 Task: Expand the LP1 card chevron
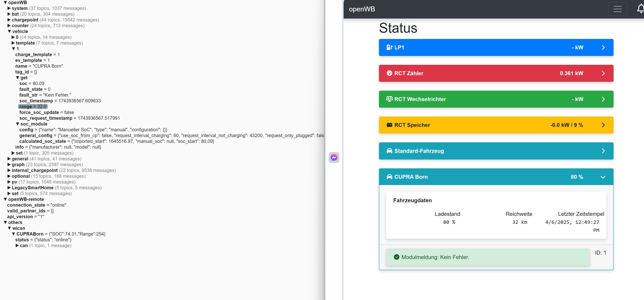603,47
